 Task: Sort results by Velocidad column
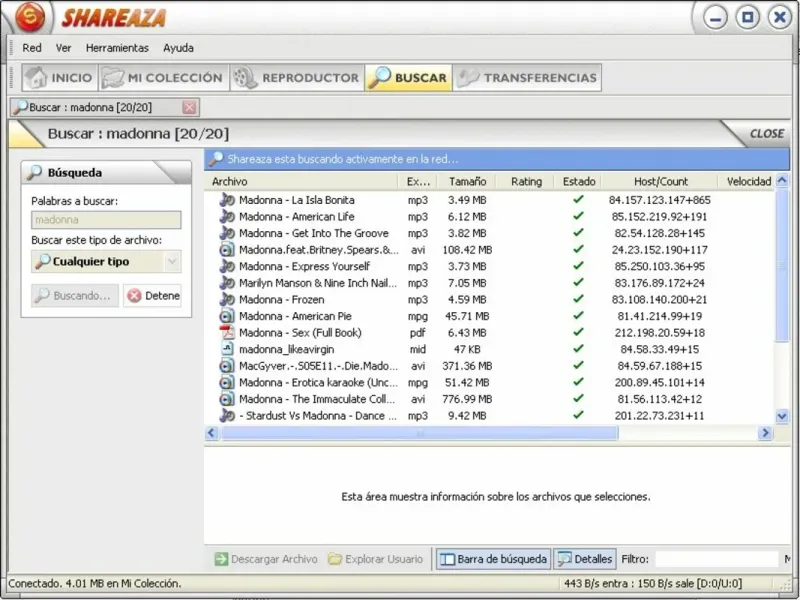748,181
